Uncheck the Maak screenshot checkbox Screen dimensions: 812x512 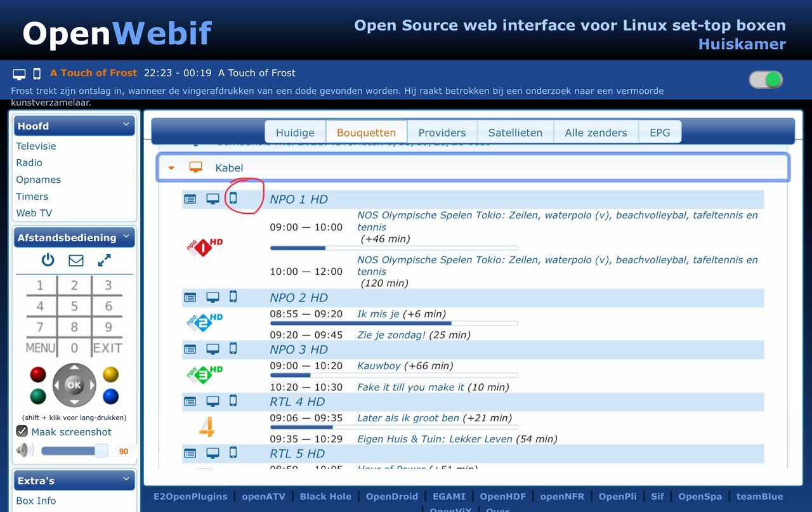tap(22, 431)
